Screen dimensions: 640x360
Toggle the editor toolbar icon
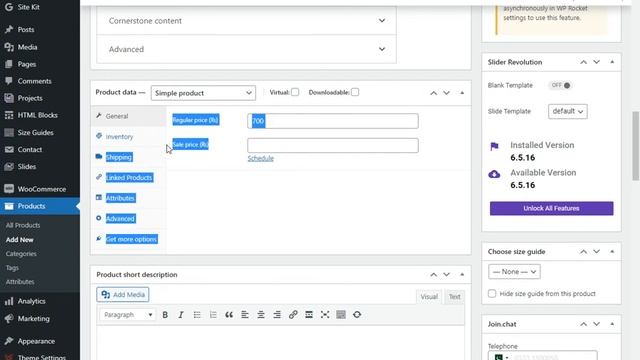pyautogui.click(x=341, y=315)
